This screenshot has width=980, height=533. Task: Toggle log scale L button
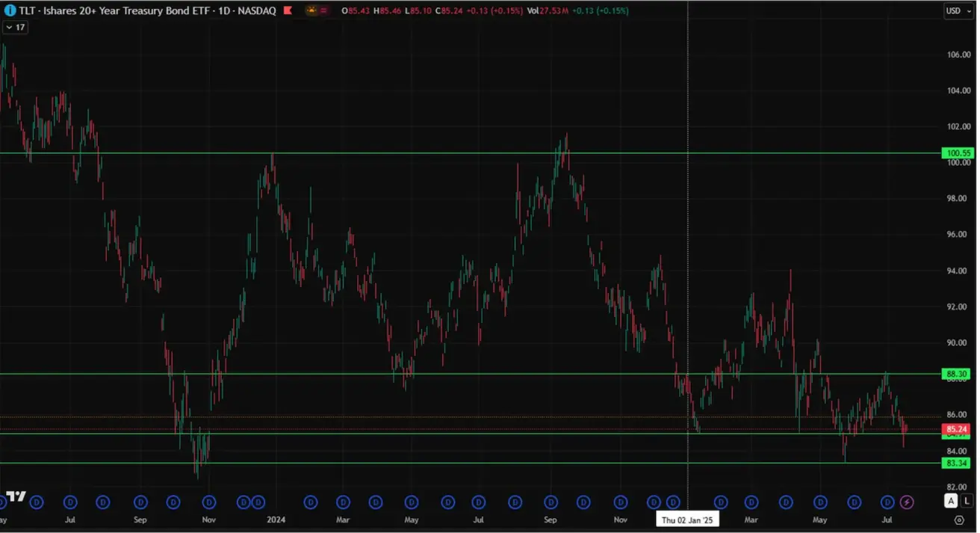click(967, 501)
